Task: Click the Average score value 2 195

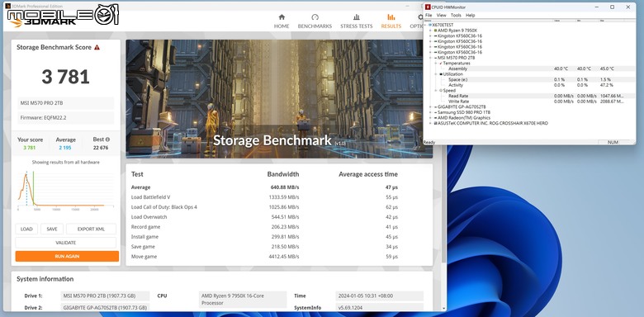Action: [65, 148]
